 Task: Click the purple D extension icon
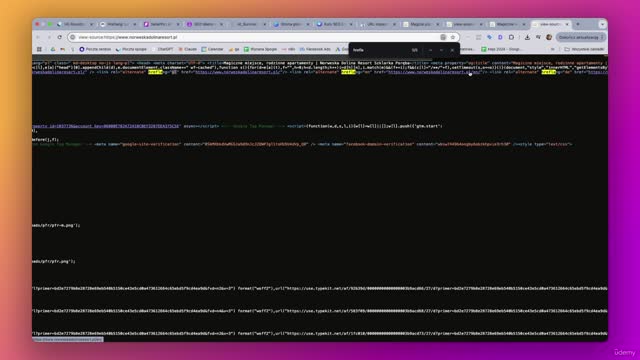click(x=500, y=37)
